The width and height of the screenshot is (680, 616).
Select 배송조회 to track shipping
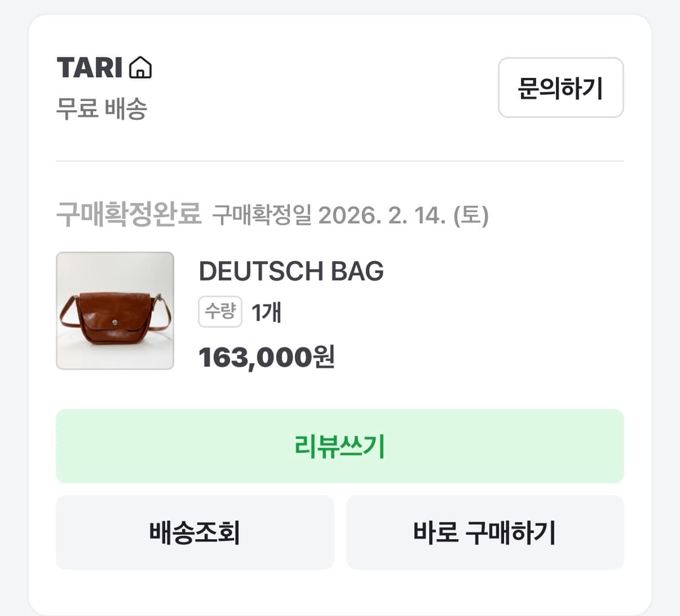point(195,533)
